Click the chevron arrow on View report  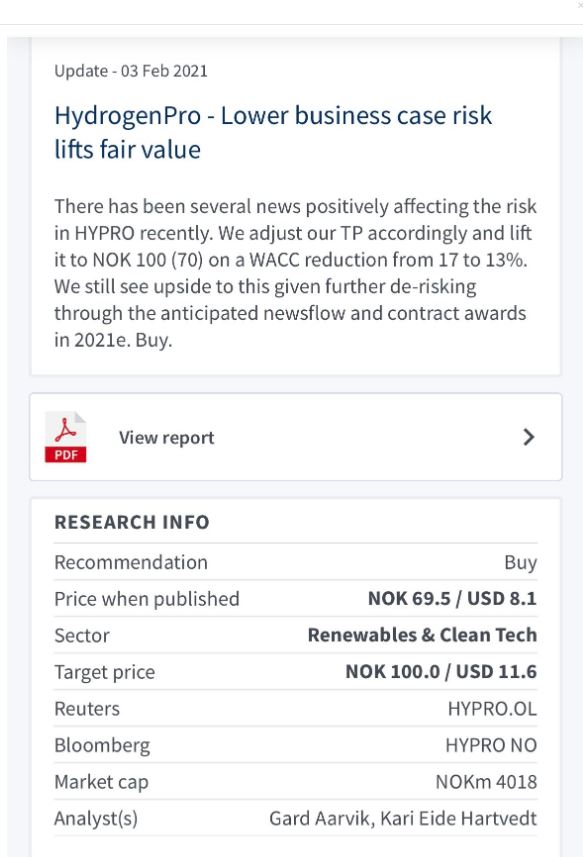pyautogui.click(x=528, y=437)
